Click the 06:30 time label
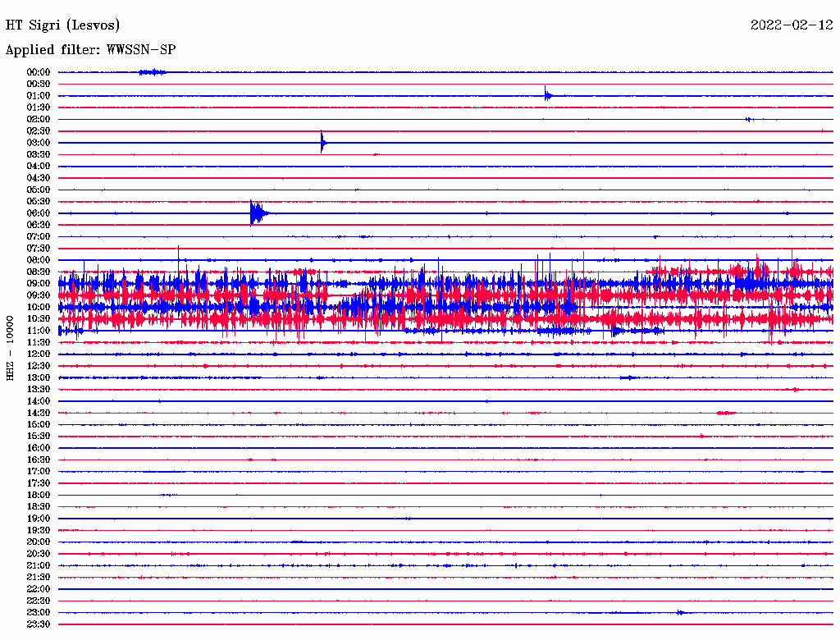Screen dimensions: 840x640 tap(39, 225)
